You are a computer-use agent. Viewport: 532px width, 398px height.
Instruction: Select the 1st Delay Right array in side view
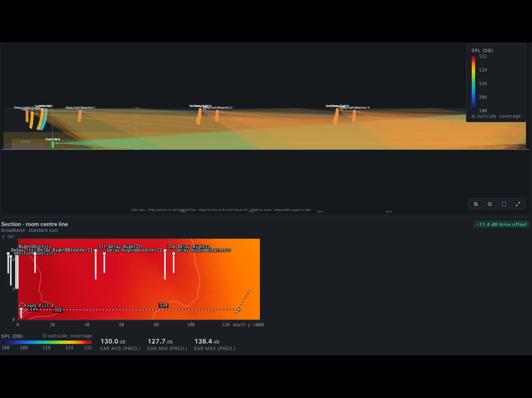[x=199, y=117]
